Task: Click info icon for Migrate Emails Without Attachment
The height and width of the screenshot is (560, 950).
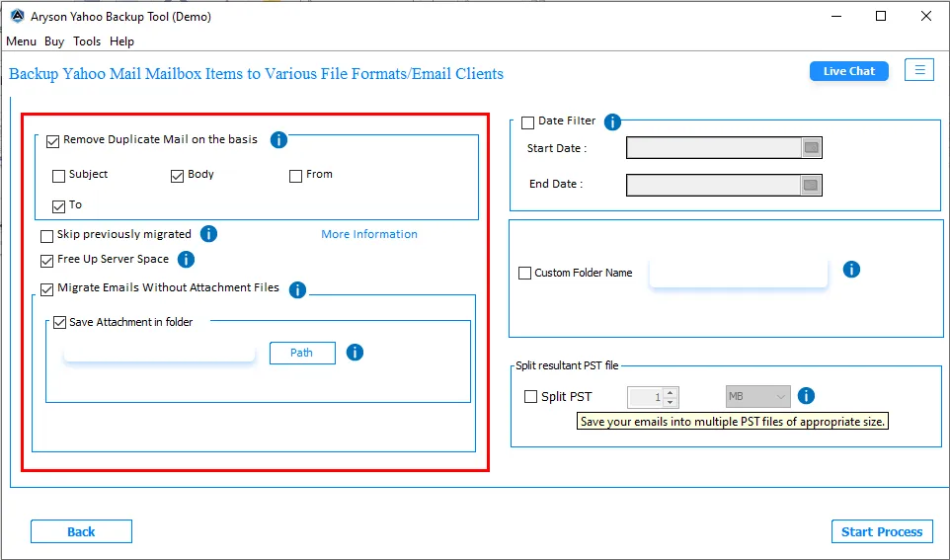Action: [x=297, y=290]
